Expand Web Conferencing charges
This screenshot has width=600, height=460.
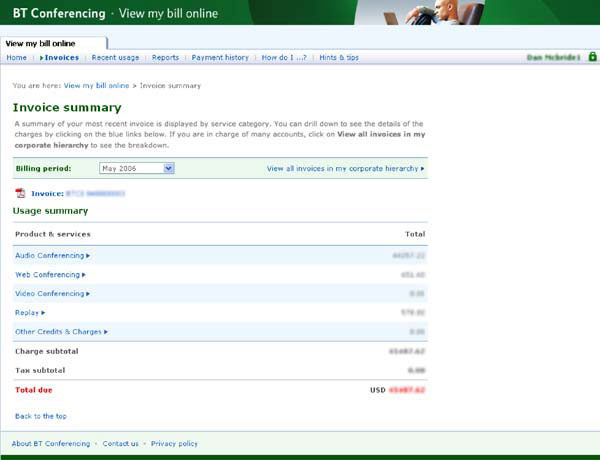click(x=50, y=274)
